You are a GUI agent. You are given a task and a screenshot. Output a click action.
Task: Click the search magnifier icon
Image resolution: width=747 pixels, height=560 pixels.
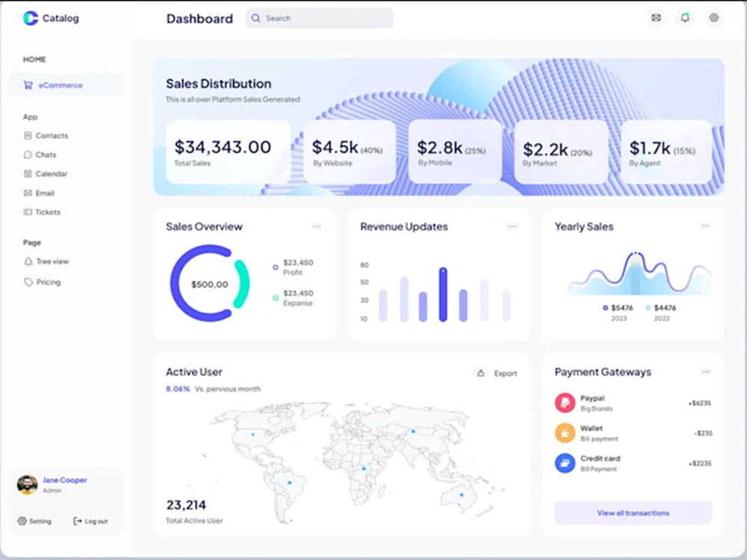click(x=255, y=18)
